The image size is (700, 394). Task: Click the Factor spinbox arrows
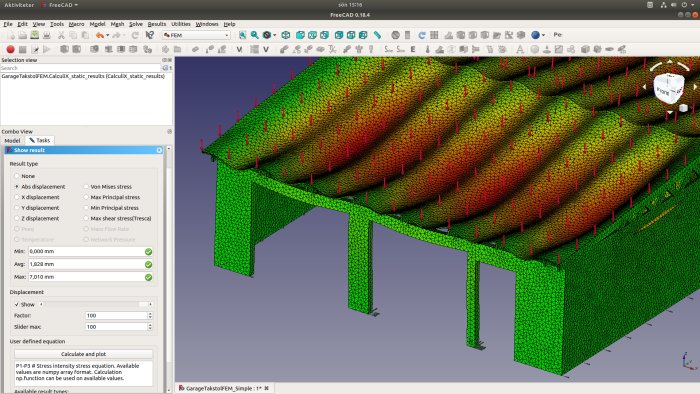150,315
